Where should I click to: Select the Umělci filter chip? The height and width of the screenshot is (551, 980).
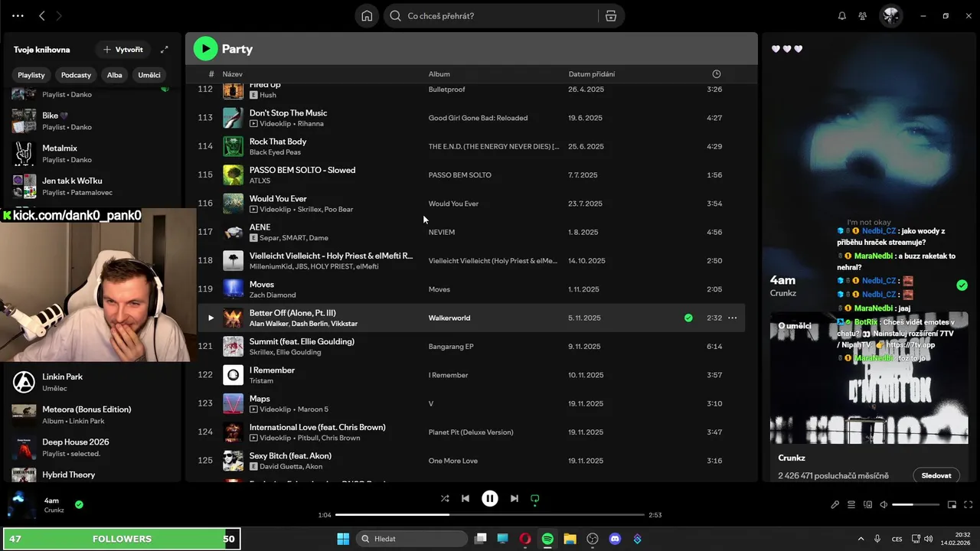tap(149, 75)
